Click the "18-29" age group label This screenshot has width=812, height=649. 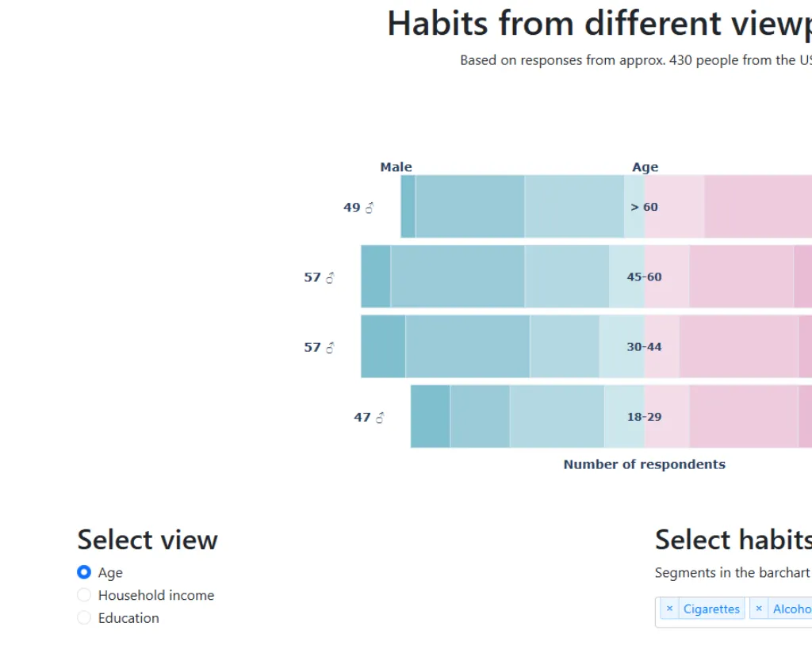tap(644, 417)
